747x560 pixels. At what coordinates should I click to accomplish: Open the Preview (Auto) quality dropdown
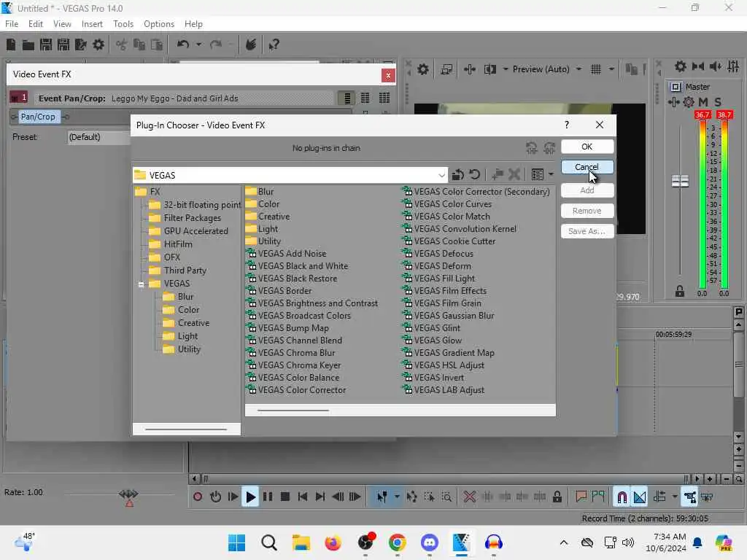tap(578, 69)
